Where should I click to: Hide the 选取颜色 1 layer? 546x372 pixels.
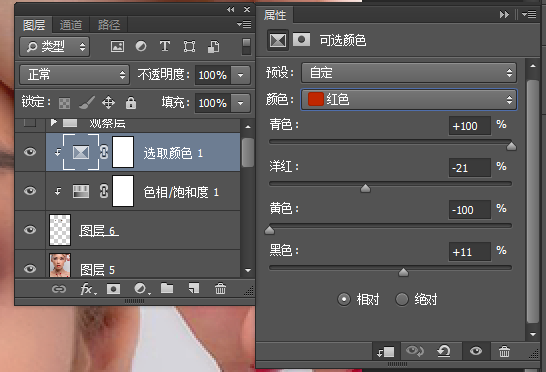tap(30, 152)
